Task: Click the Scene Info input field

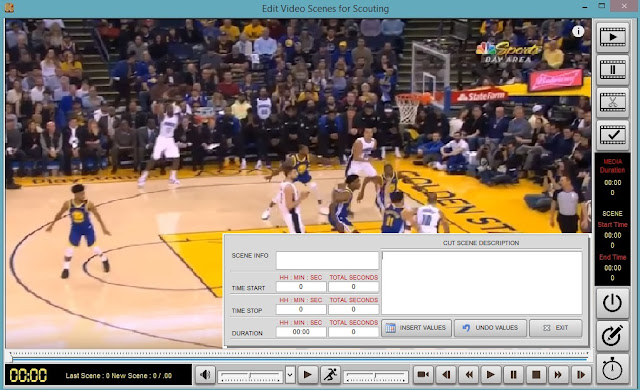Action: [x=327, y=260]
